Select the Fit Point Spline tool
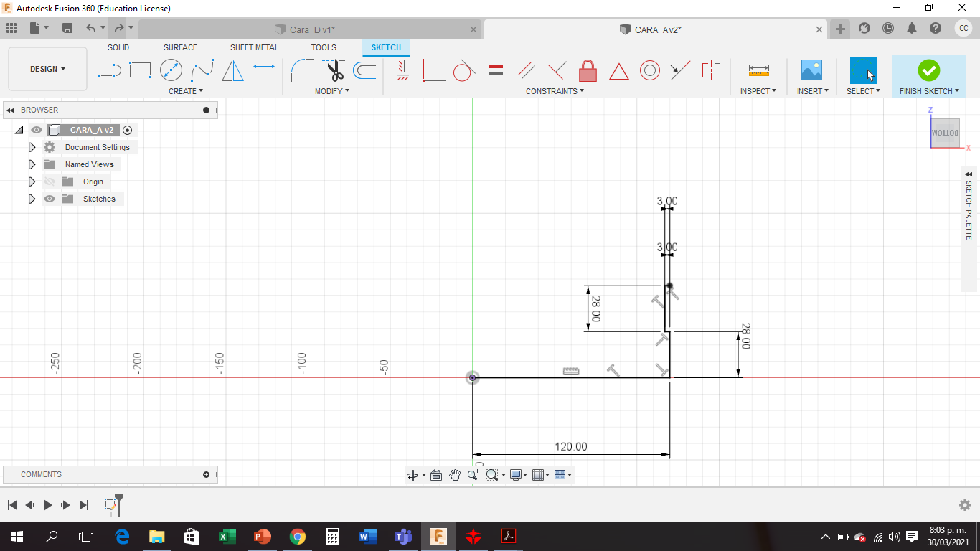The image size is (980, 551). click(x=202, y=70)
